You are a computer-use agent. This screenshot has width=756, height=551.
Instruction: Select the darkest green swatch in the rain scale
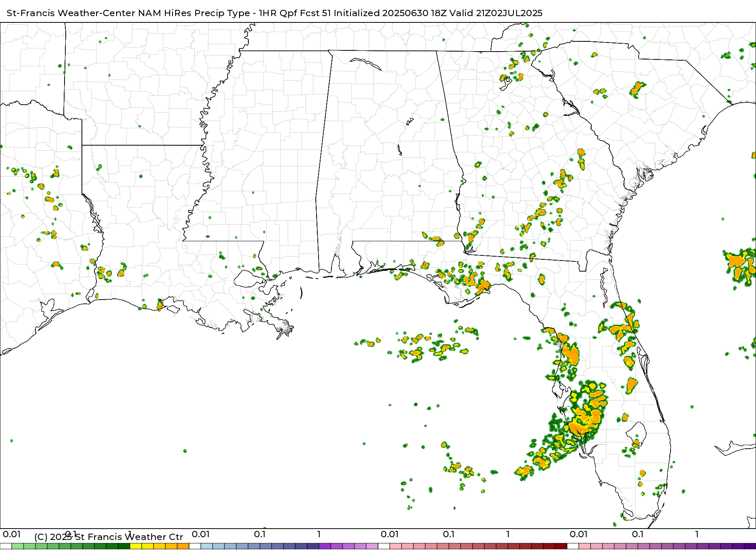[124, 546]
